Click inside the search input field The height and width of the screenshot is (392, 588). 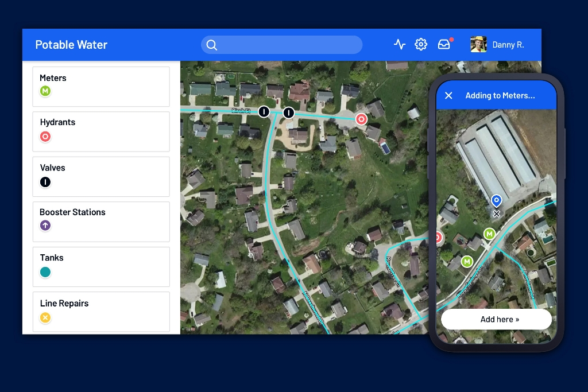pos(287,44)
